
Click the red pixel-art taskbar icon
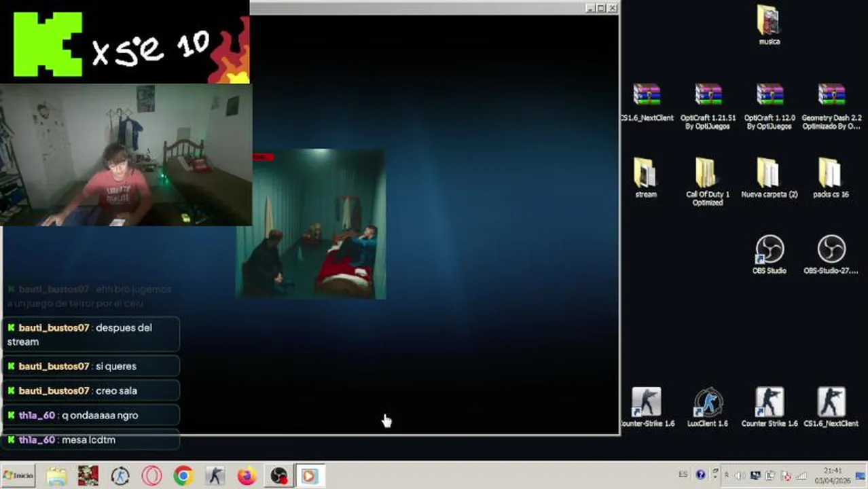point(88,476)
